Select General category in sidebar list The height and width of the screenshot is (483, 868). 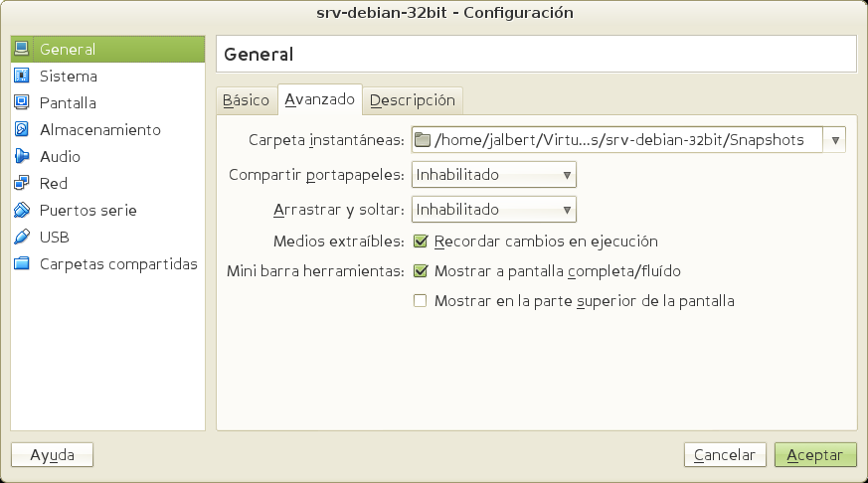tap(68, 49)
